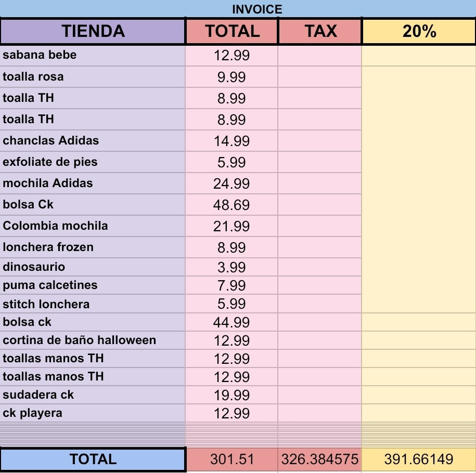Click the "cortina de baño halloween" cell
This screenshot has height=473, width=476.
93,340
